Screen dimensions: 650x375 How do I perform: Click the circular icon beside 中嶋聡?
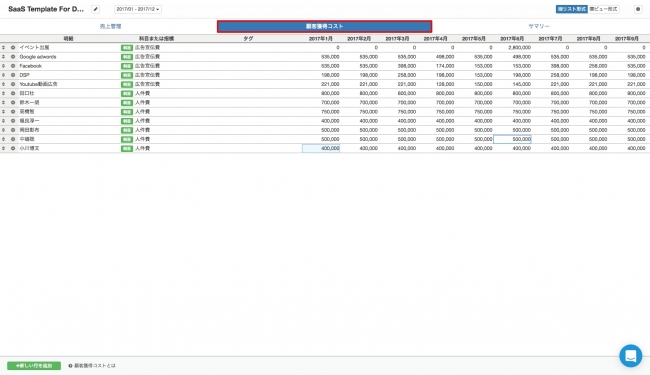[13, 139]
